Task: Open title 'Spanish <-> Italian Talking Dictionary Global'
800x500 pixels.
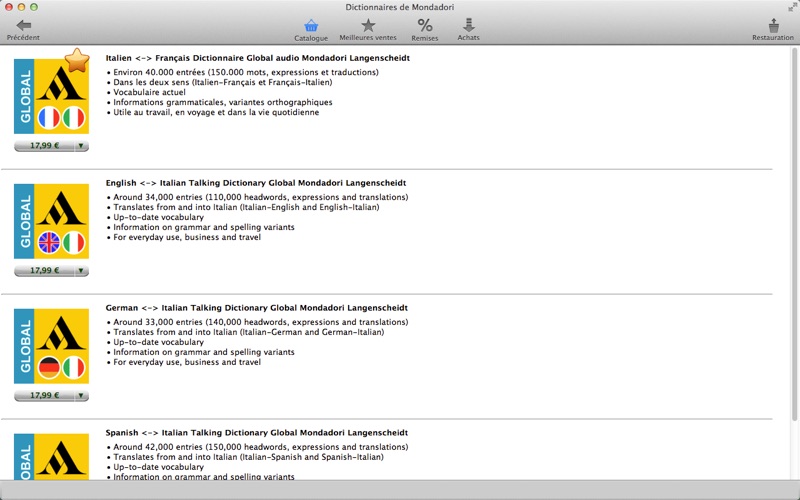Action: point(257,433)
